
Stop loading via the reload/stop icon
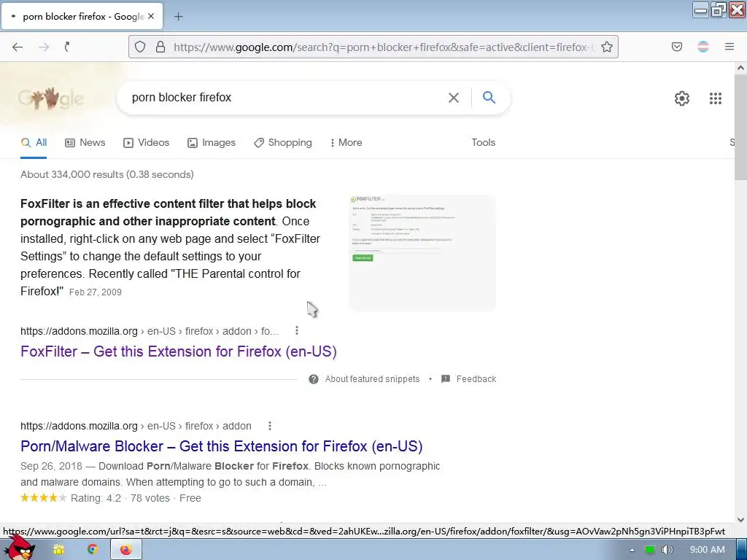pyautogui.click(x=67, y=47)
